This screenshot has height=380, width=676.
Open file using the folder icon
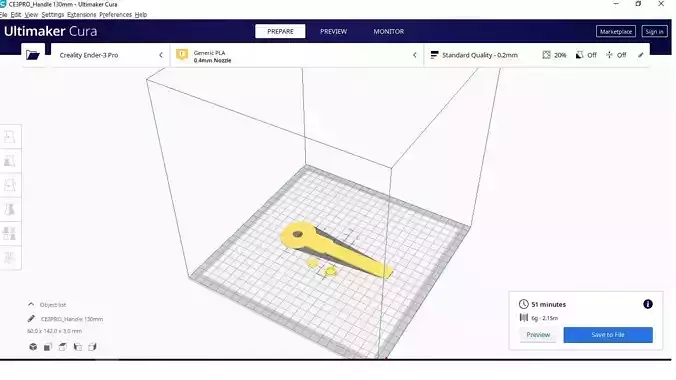(x=33, y=55)
